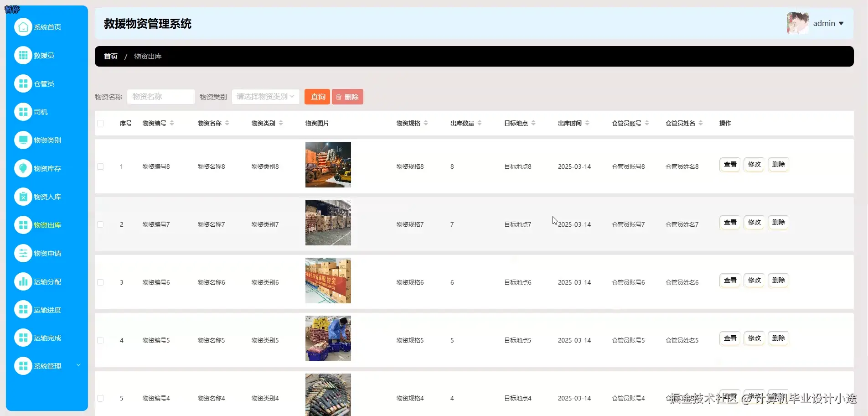Screen dimensions: 868x416
Task: Navigate to 首页 in the breadcrumb
Action: [110, 56]
